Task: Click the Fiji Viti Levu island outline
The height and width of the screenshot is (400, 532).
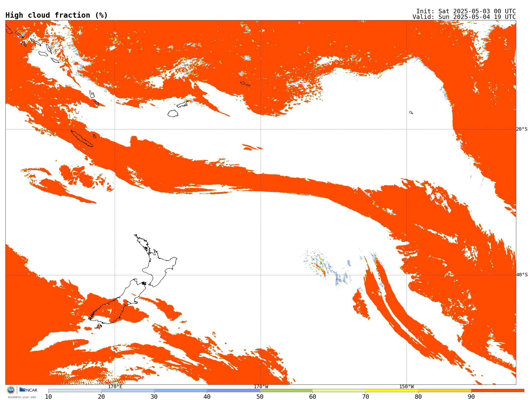Action: (173, 113)
